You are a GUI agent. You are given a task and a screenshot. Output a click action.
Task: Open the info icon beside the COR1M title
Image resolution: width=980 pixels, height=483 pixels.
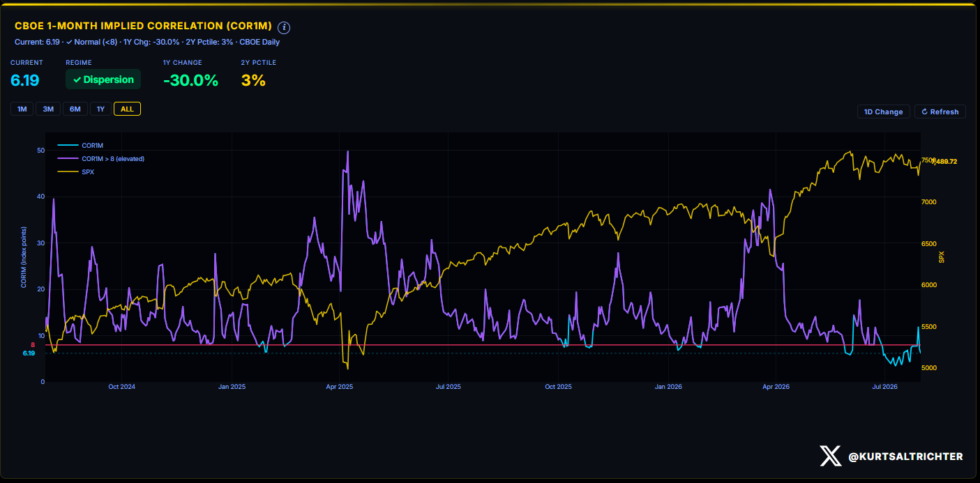tap(284, 27)
